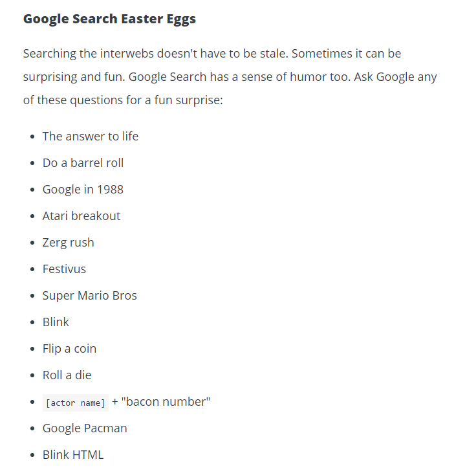The image size is (476, 475).
Task: Select 'The answer to life' list item
Action: click(x=91, y=137)
